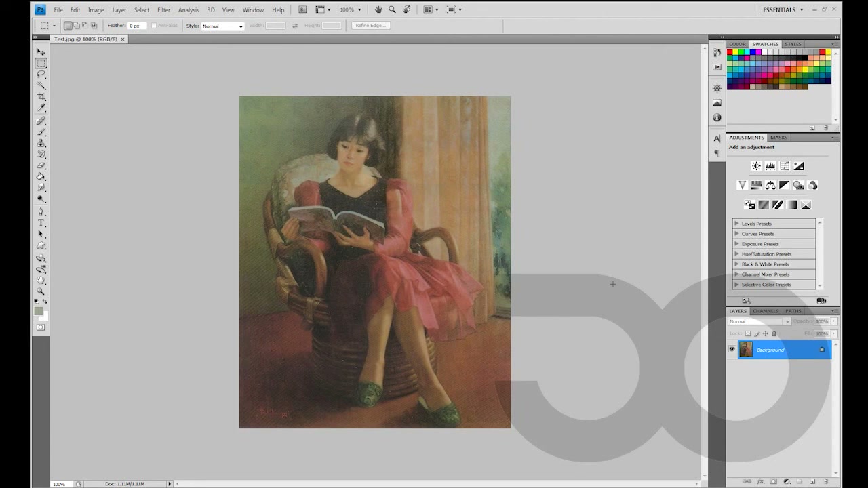
Task: Expand the Black & White Presets list
Action: [736, 264]
